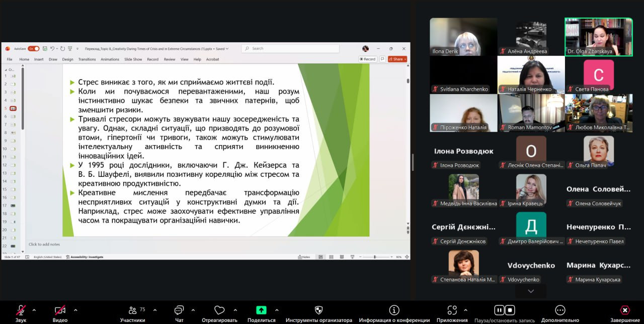Select slide 17 thumbnail in slide panel

point(13,206)
